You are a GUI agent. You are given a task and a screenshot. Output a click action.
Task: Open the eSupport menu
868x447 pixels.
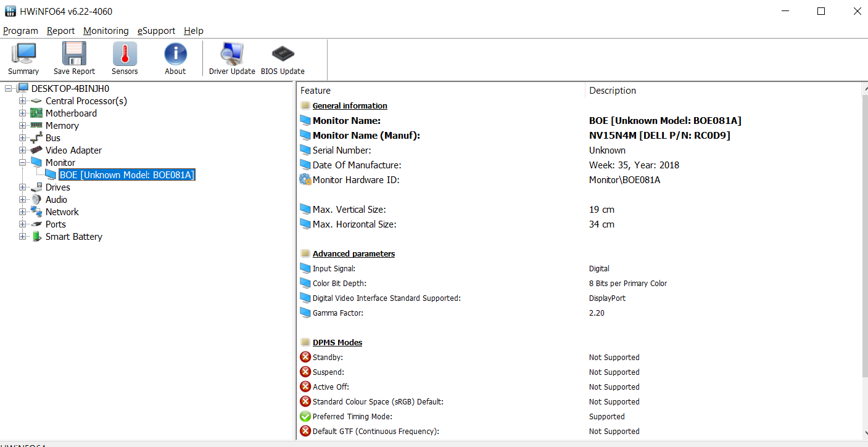point(156,31)
